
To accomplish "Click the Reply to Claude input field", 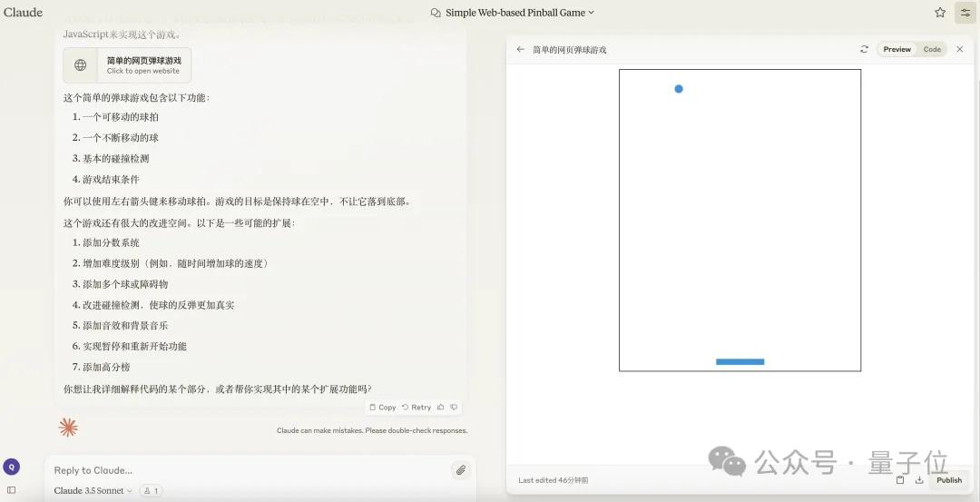I will [245, 470].
